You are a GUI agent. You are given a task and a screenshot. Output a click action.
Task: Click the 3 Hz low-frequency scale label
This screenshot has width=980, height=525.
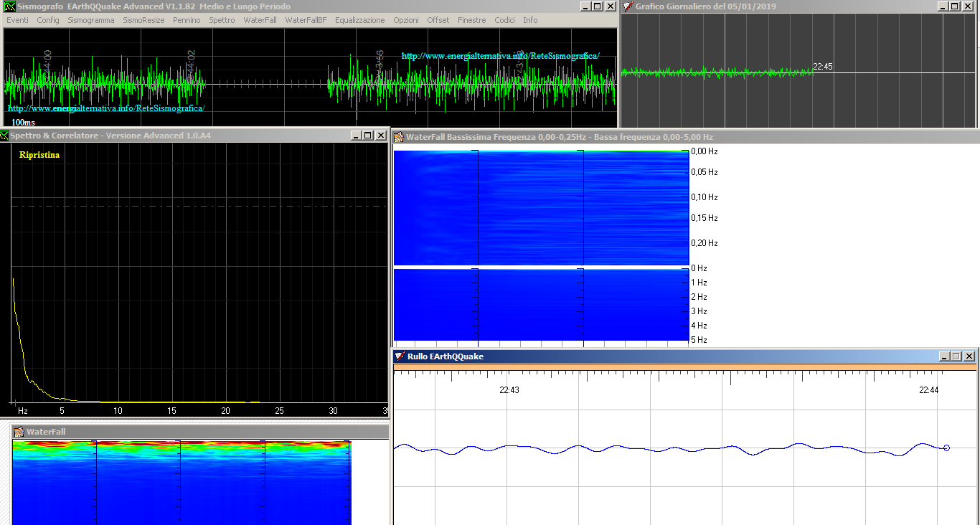point(699,311)
